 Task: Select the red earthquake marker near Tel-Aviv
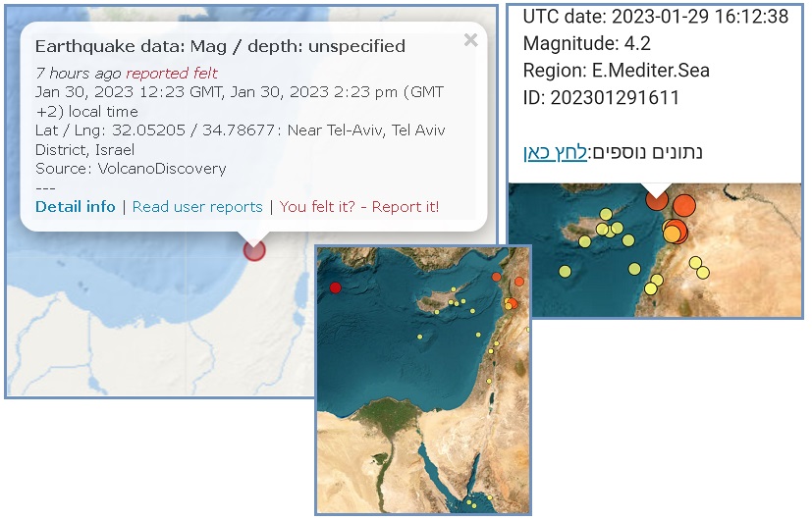click(x=254, y=250)
